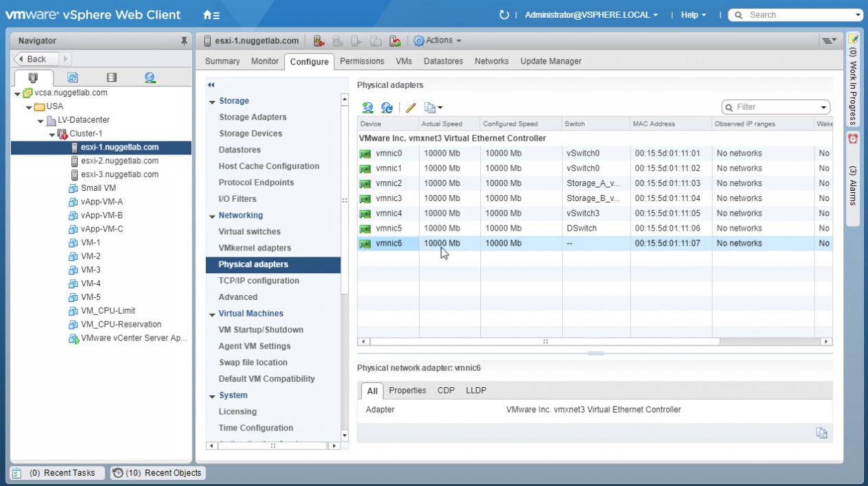Click the pencil Edit adapter settings icon
The width and height of the screenshot is (868, 486).
(410, 107)
